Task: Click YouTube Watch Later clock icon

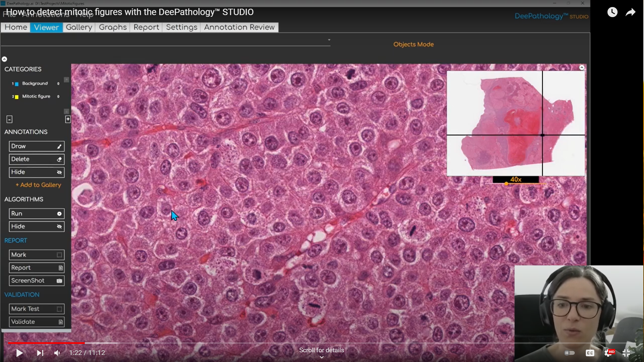Action: (612, 12)
